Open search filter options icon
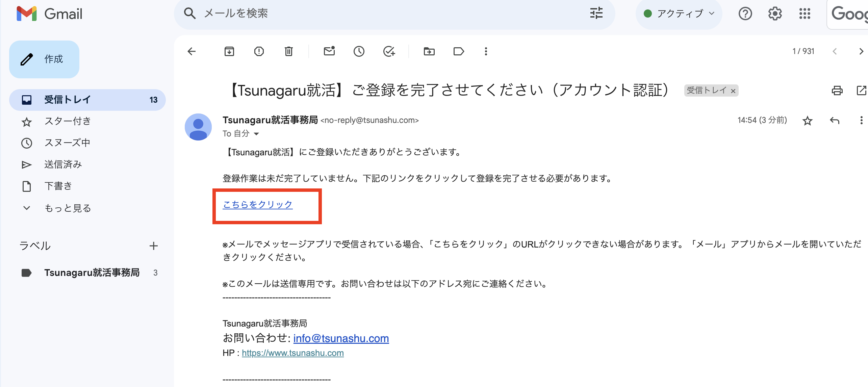The image size is (868, 387). click(596, 14)
